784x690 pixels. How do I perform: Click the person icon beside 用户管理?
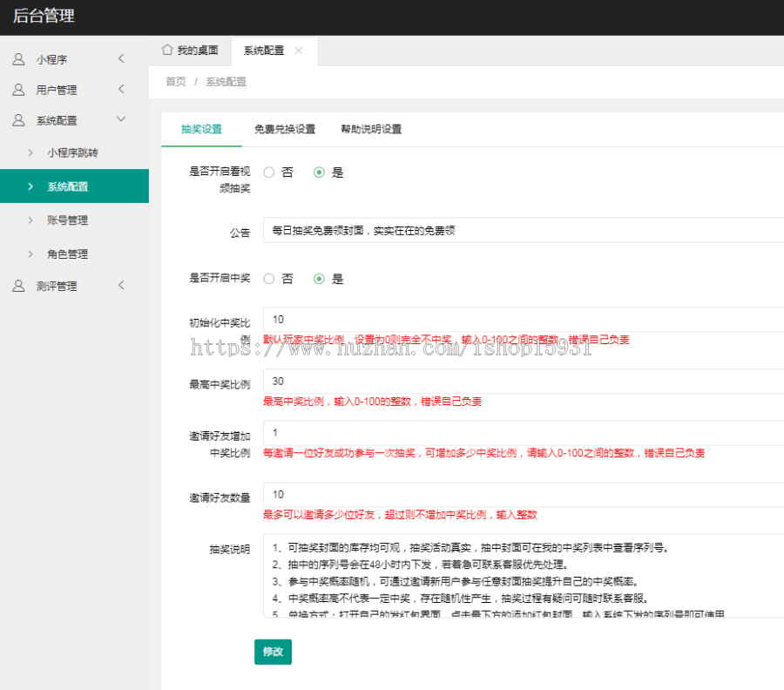click(x=18, y=90)
